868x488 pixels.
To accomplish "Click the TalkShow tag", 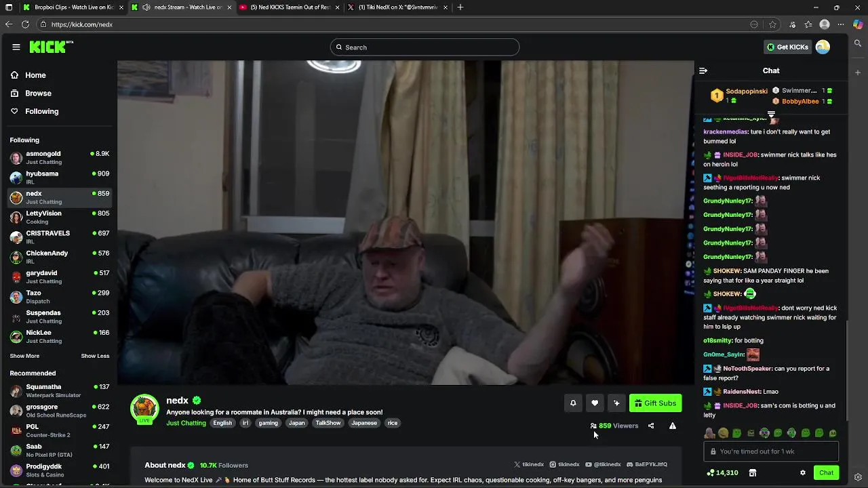I will tap(328, 423).
